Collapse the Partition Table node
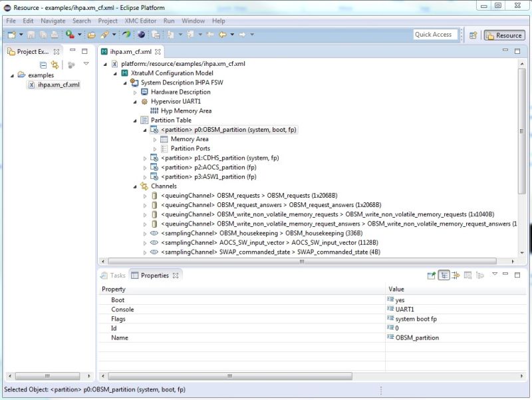The width and height of the screenshot is (532, 400). (x=135, y=120)
